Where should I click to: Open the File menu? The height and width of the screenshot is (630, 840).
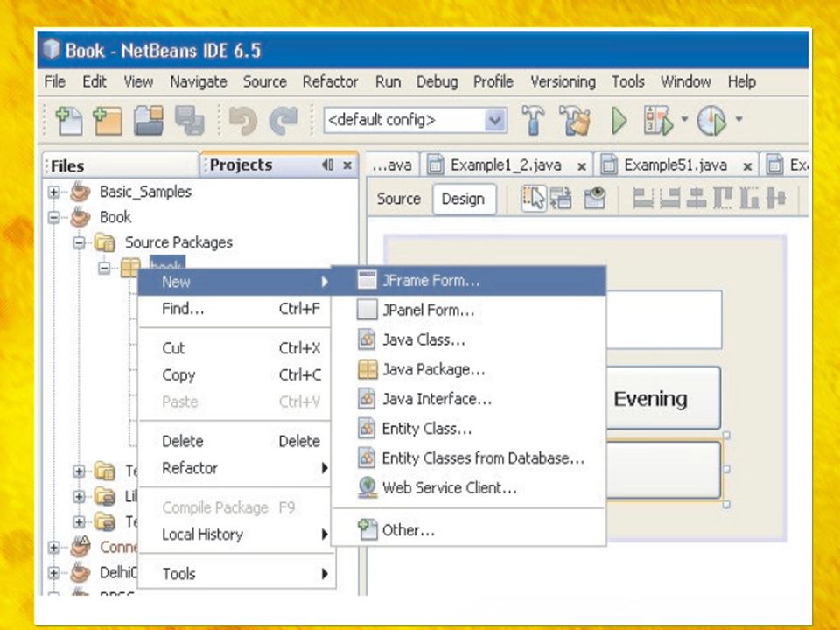pos(54,81)
